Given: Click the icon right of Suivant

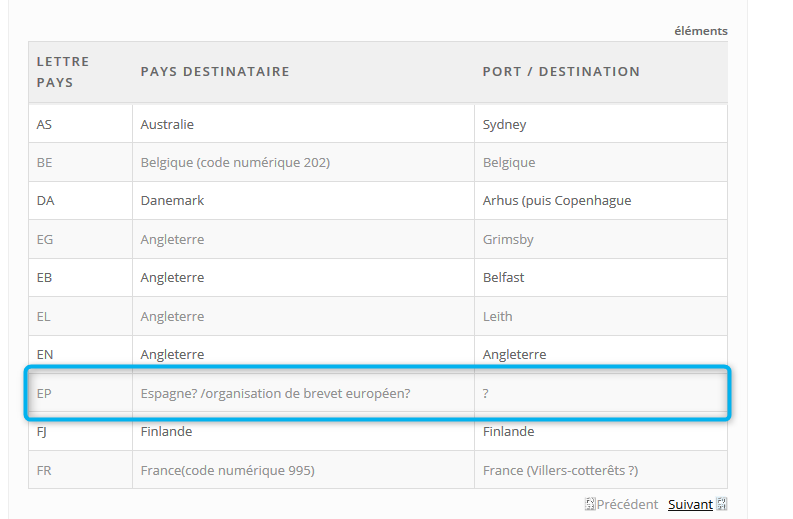Looking at the screenshot, I should point(722,505).
